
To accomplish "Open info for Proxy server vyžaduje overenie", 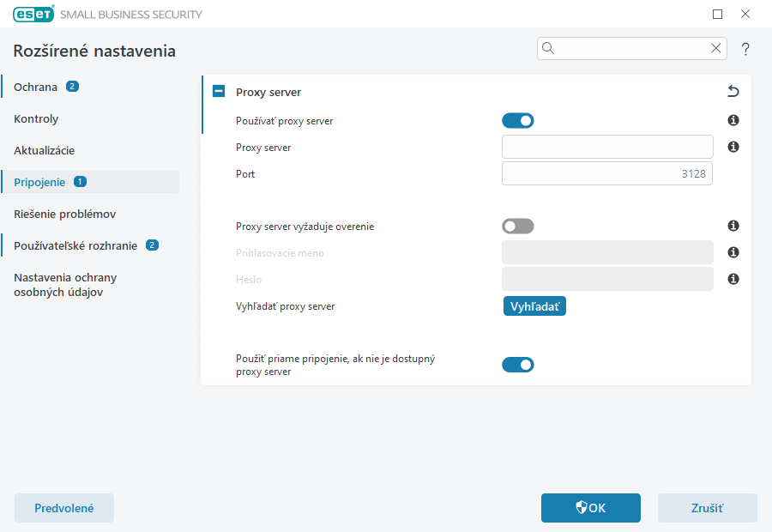I will pos(733,226).
